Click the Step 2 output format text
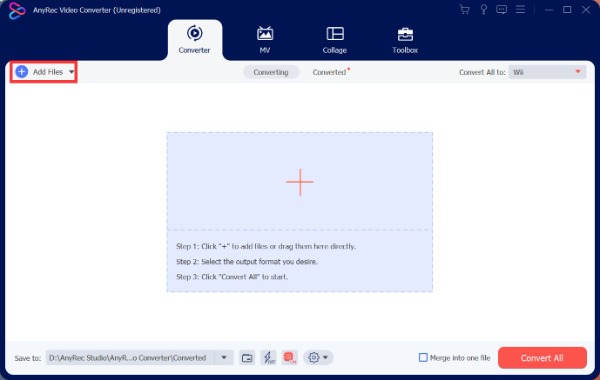Viewport: 600px width, 380px height. tap(247, 262)
